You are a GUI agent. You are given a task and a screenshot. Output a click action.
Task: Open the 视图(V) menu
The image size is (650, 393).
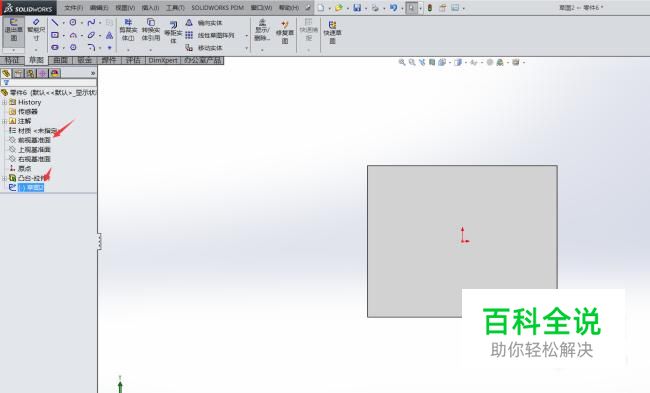click(x=125, y=7)
